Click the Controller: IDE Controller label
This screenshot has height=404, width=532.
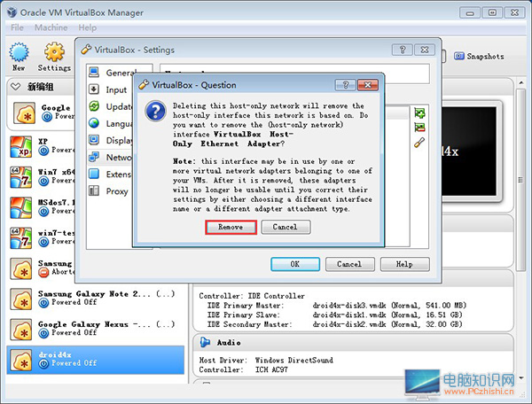coord(252,296)
